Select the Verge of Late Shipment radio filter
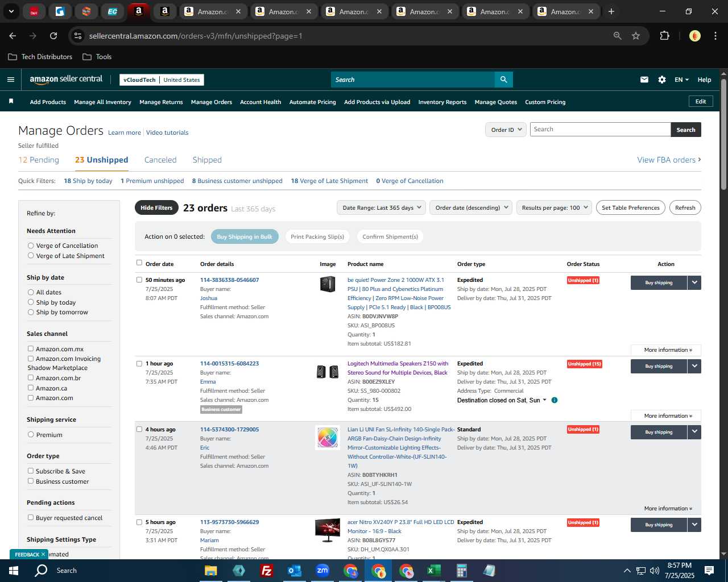 [x=31, y=256]
